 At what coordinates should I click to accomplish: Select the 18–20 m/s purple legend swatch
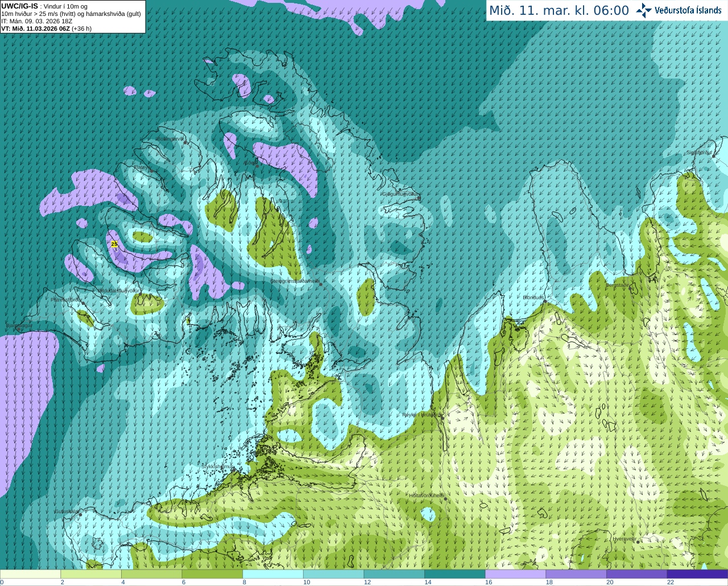(x=576, y=574)
